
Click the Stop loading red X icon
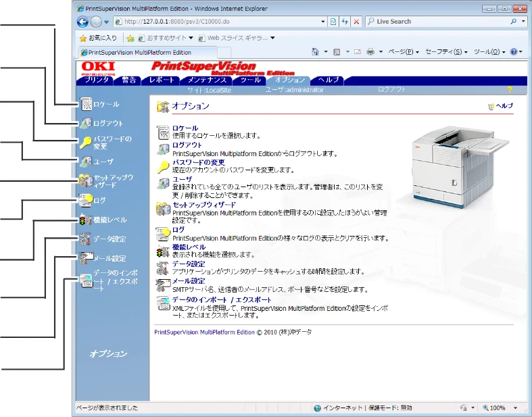pos(356,22)
